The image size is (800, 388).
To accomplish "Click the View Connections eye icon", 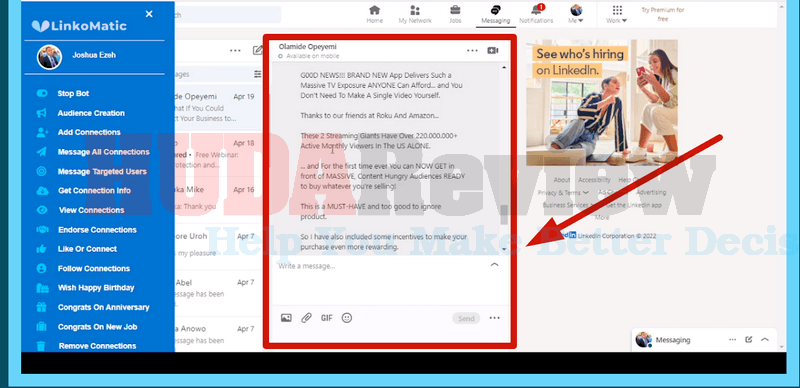I will (x=42, y=210).
